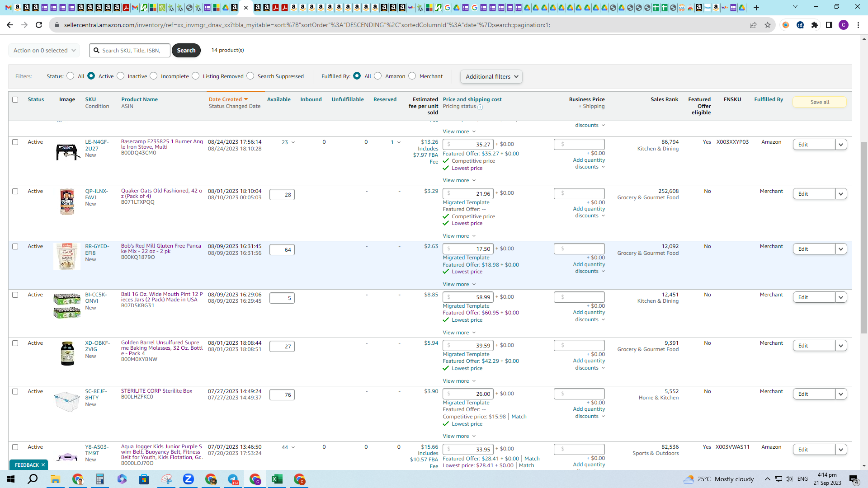Open the Edit dropdown arrow for Quaker Oats
Image resolution: width=868 pixels, height=488 pixels.
[x=841, y=194]
